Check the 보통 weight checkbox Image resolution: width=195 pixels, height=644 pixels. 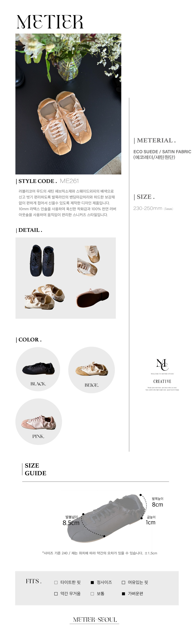click(92, 594)
